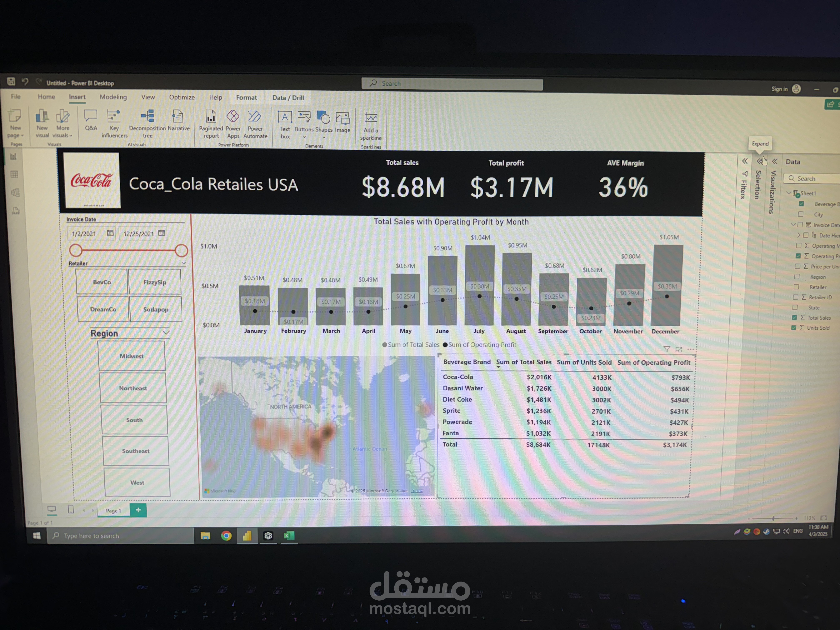Uncheck the Beverage Brand field

tap(801, 204)
